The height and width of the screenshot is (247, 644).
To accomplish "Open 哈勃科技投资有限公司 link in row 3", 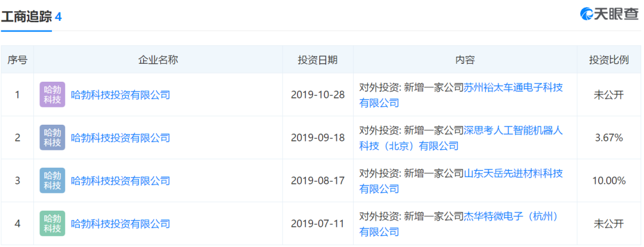I will tap(120, 180).
